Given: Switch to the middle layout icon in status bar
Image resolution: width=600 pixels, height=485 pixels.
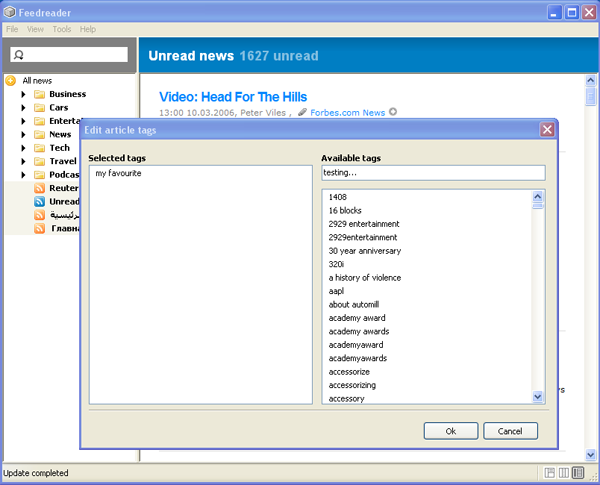Looking at the screenshot, I should click(564, 472).
